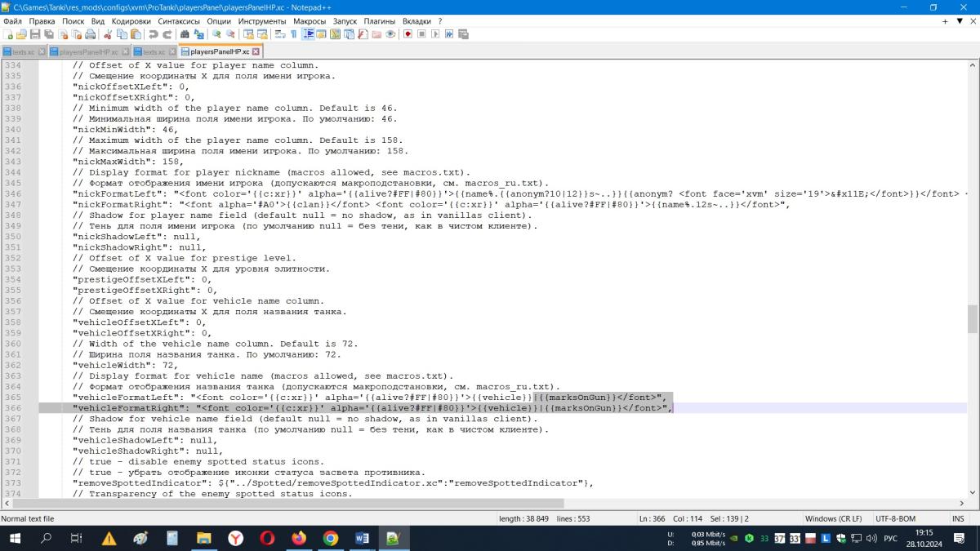Click the Cut scissors icon
Image resolution: width=980 pixels, height=551 pixels.
[x=108, y=34]
